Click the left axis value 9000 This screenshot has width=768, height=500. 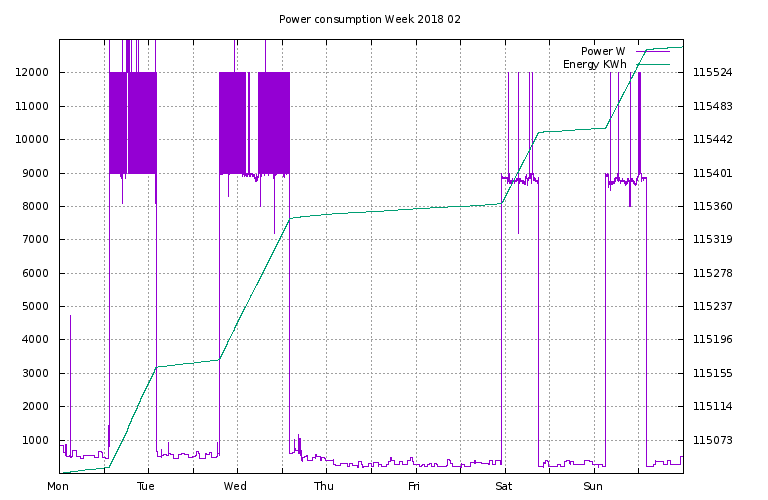click(x=35, y=173)
